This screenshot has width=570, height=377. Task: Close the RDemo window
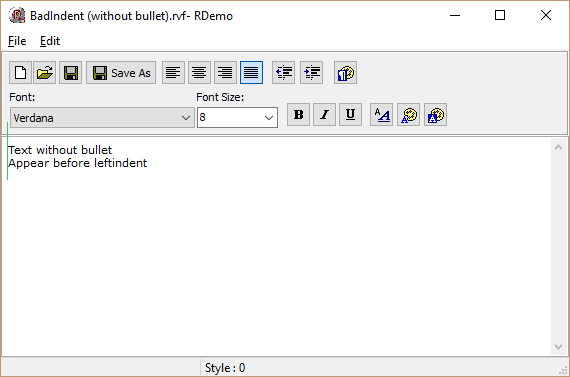(546, 16)
